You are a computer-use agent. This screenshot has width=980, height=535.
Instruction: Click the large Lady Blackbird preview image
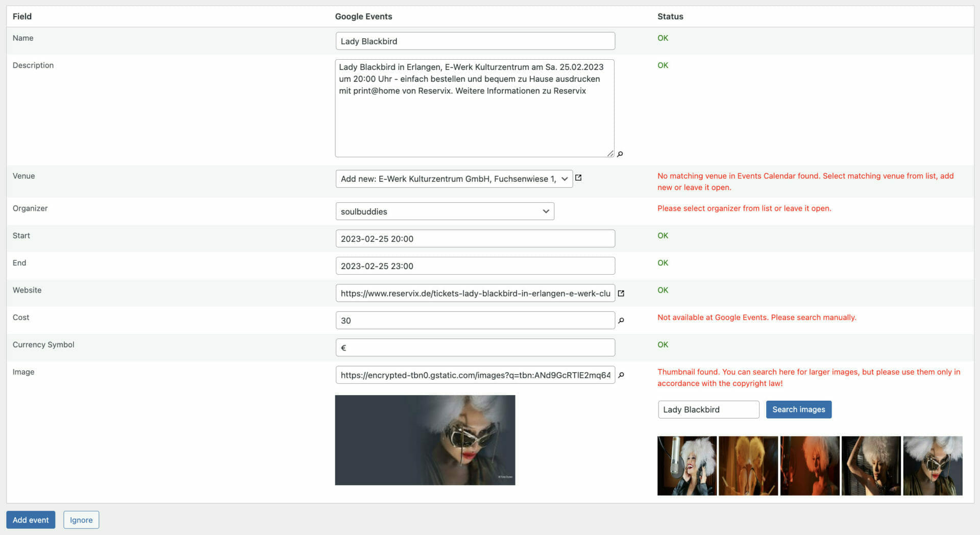tap(425, 440)
